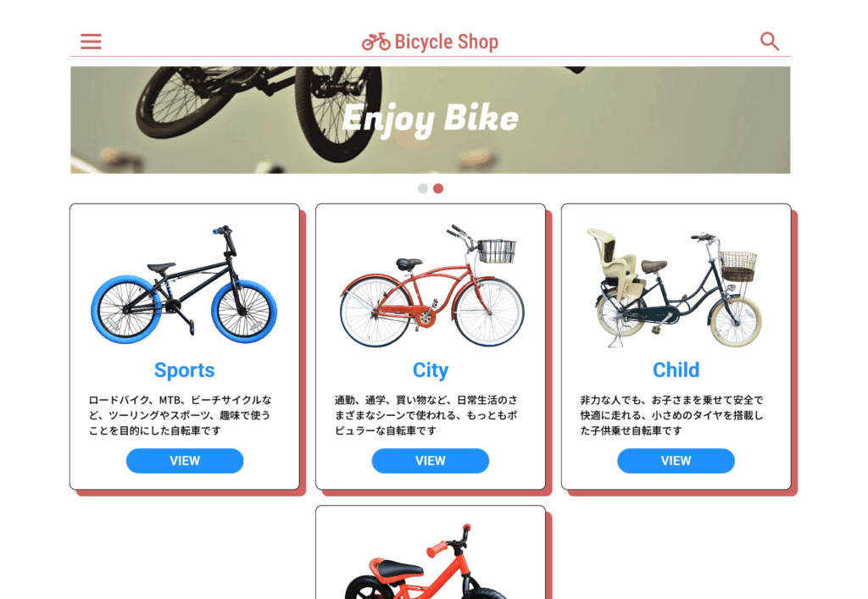This screenshot has width=868, height=599.
Task: Click the Bicycle Shop title text
Action: point(446,42)
